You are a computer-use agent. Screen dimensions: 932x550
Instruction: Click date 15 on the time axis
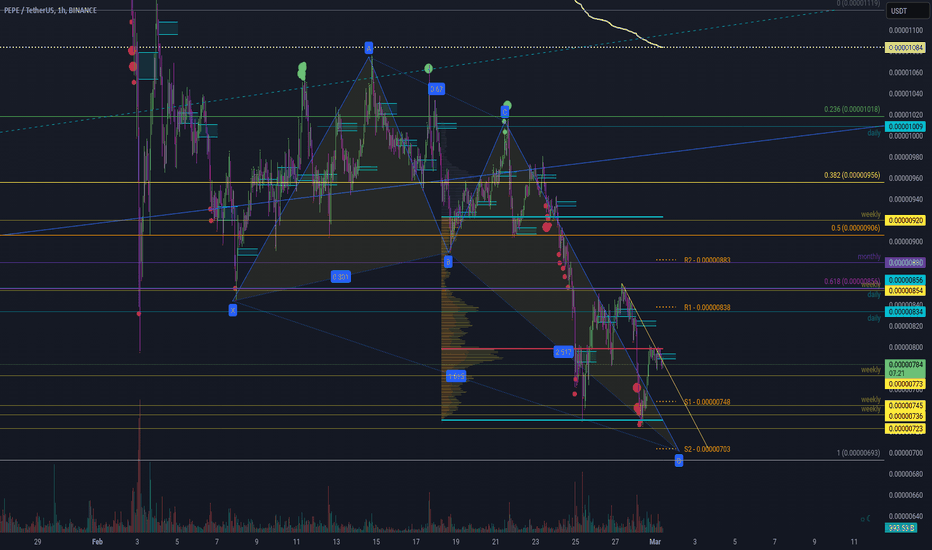click(x=376, y=542)
